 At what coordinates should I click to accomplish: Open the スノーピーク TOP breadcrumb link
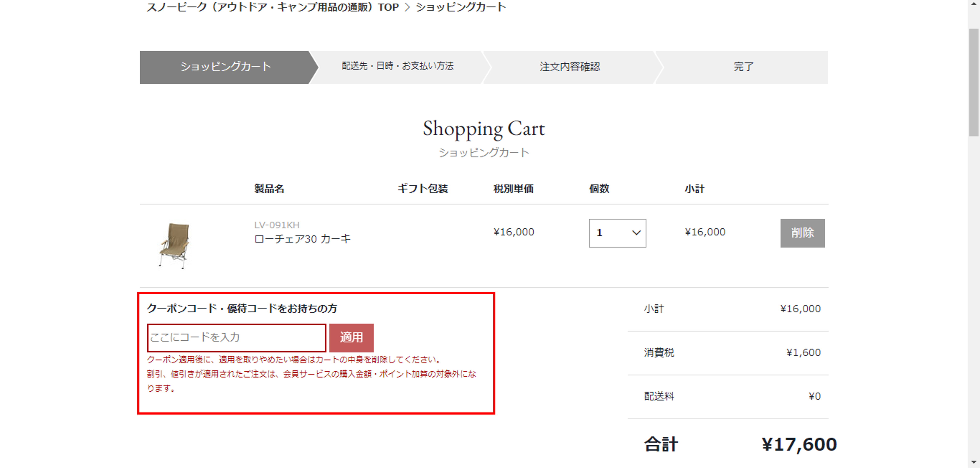272,7
